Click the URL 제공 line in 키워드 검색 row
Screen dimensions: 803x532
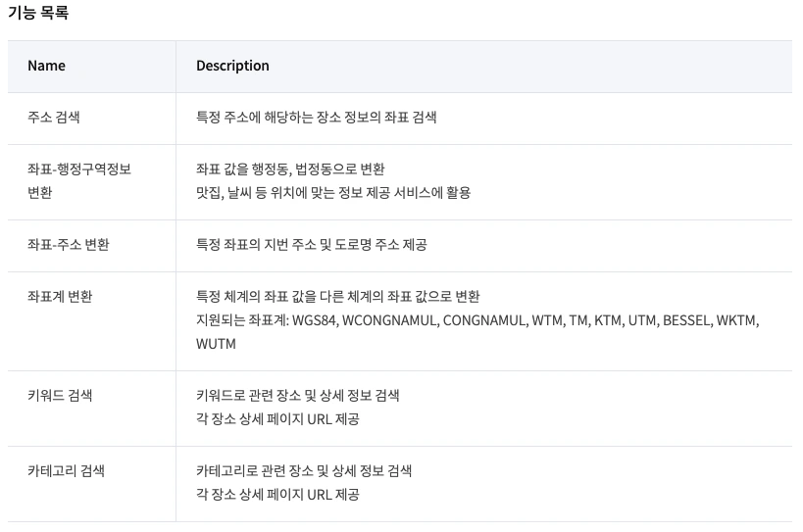click(277, 419)
